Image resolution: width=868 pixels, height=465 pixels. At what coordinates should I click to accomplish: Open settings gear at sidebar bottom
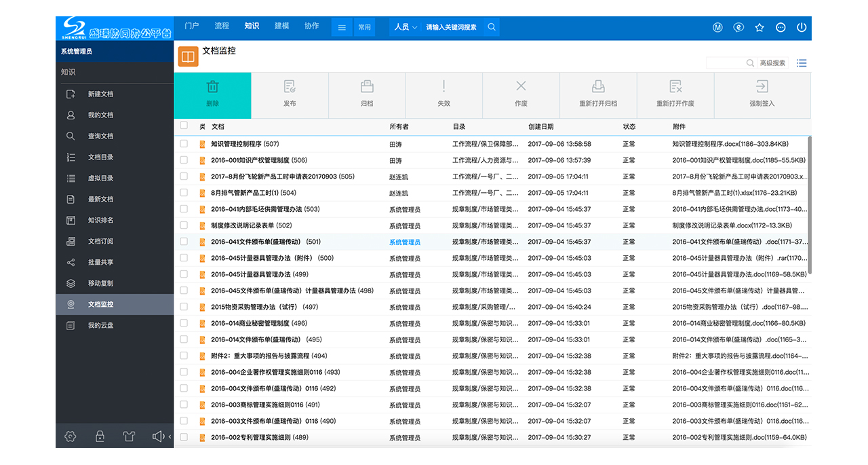(70, 436)
